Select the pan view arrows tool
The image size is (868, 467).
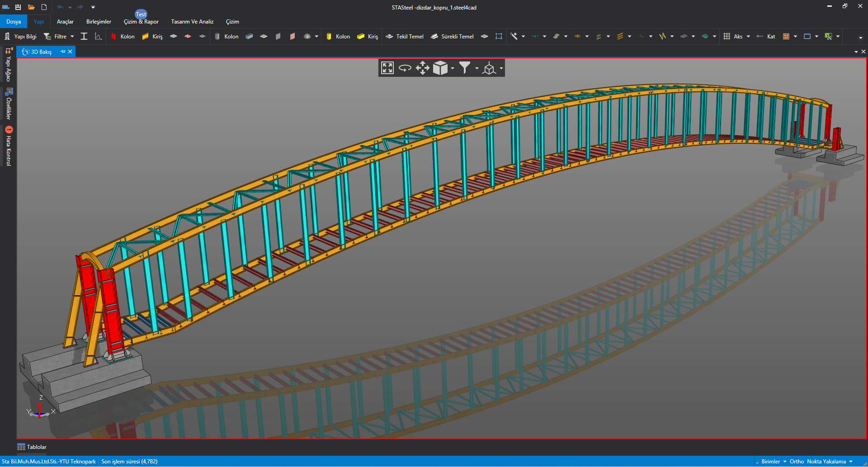[x=422, y=68]
